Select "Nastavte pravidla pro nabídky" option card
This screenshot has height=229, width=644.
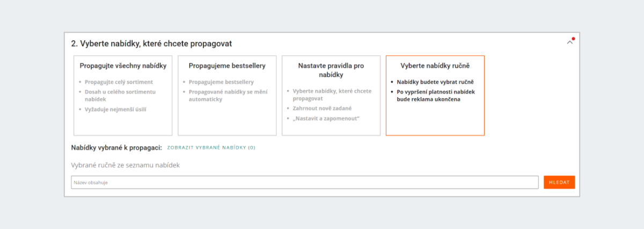331,95
